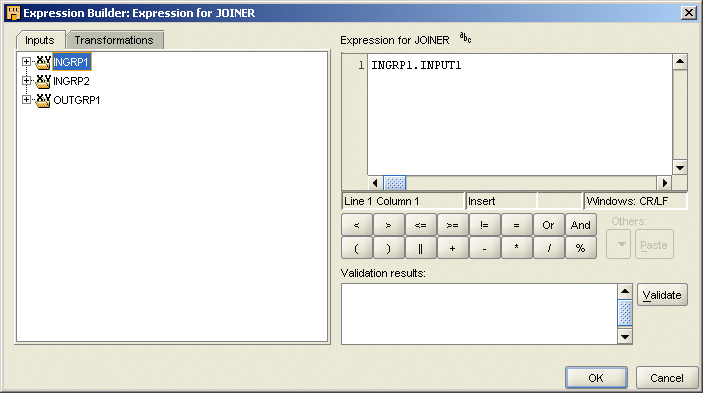Image resolution: width=703 pixels, height=393 pixels.
Task: Insert the percent operator
Action: (x=581, y=248)
